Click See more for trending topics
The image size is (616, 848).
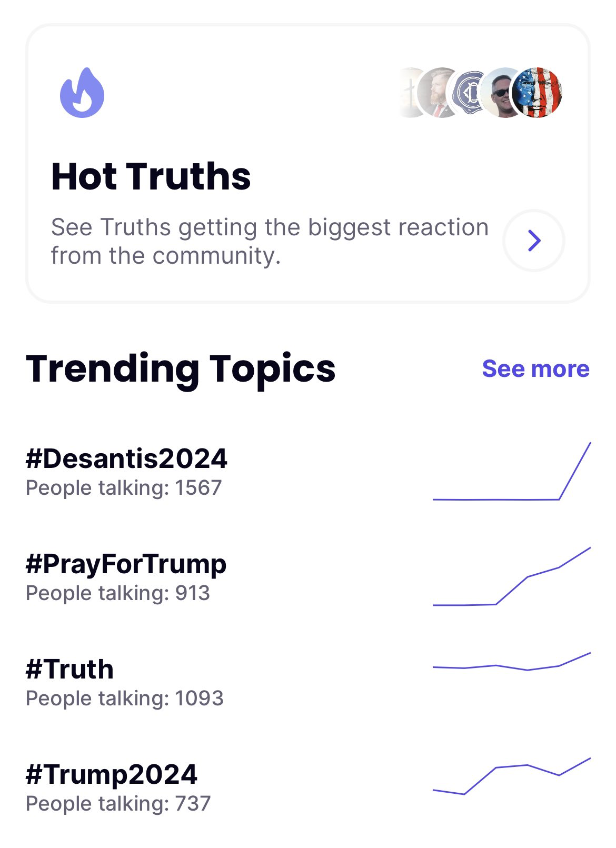[x=535, y=368]
